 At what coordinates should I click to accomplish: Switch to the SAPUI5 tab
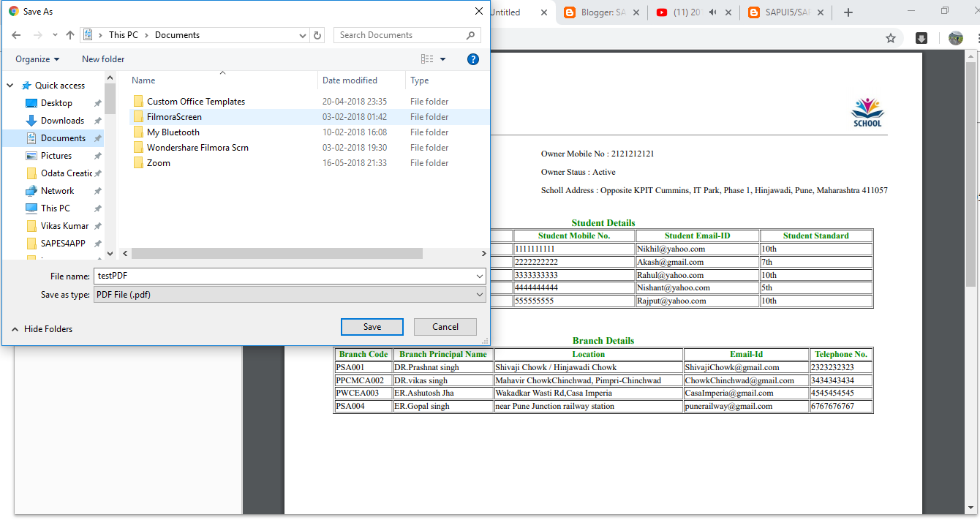coord(786,12)
